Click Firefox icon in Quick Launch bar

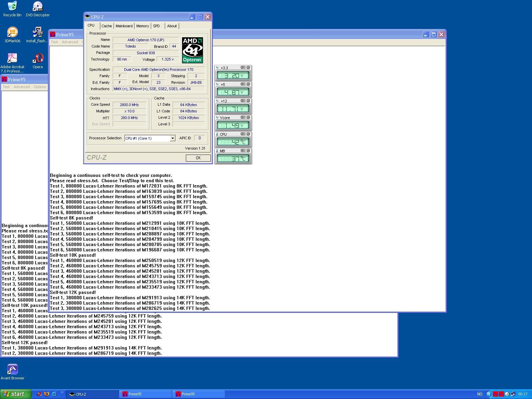(x=47, y=394)
